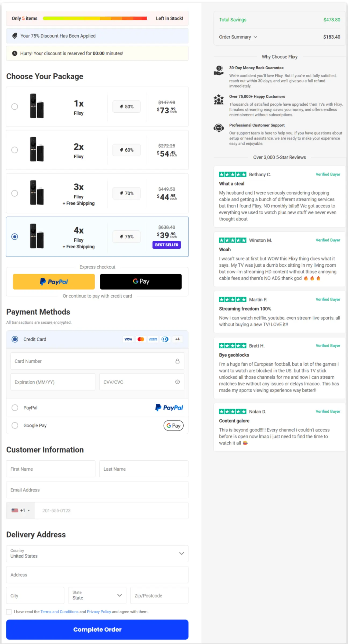Click the 3x Flixy product image
The width and height of the screenshot is (348, 644).
coord(37,192)
